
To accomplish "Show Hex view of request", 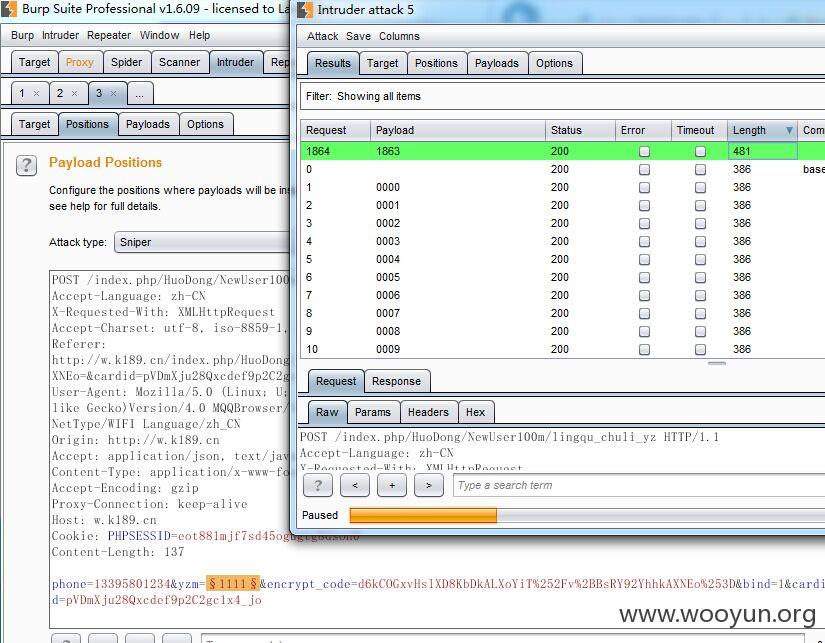I will pyautogui.click(x=475, y=412).
